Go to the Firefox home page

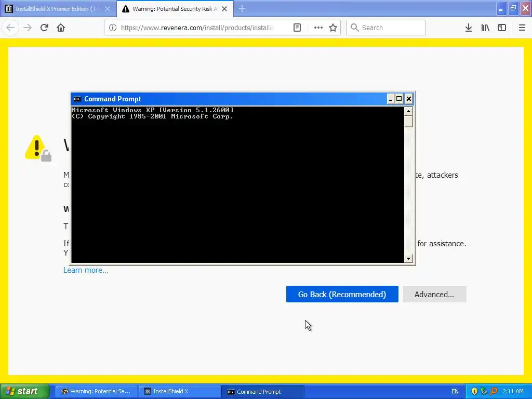click(x=61, y=28)
